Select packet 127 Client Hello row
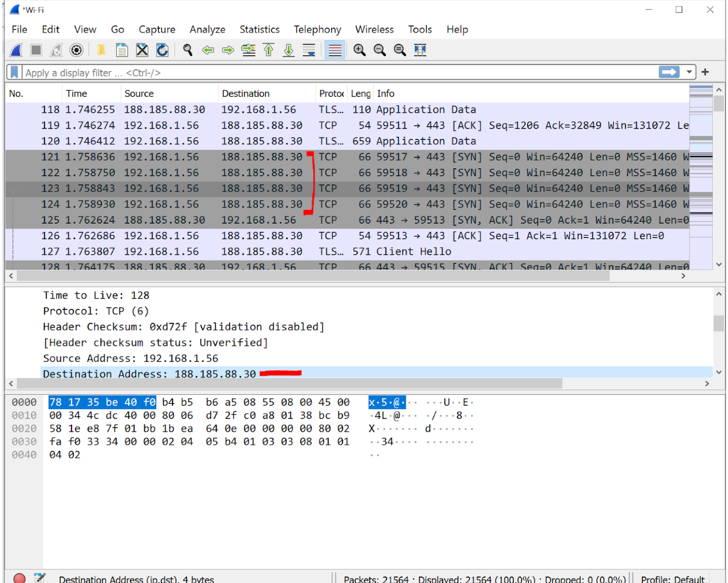This screenshot has width=728, height=583. 347,251
